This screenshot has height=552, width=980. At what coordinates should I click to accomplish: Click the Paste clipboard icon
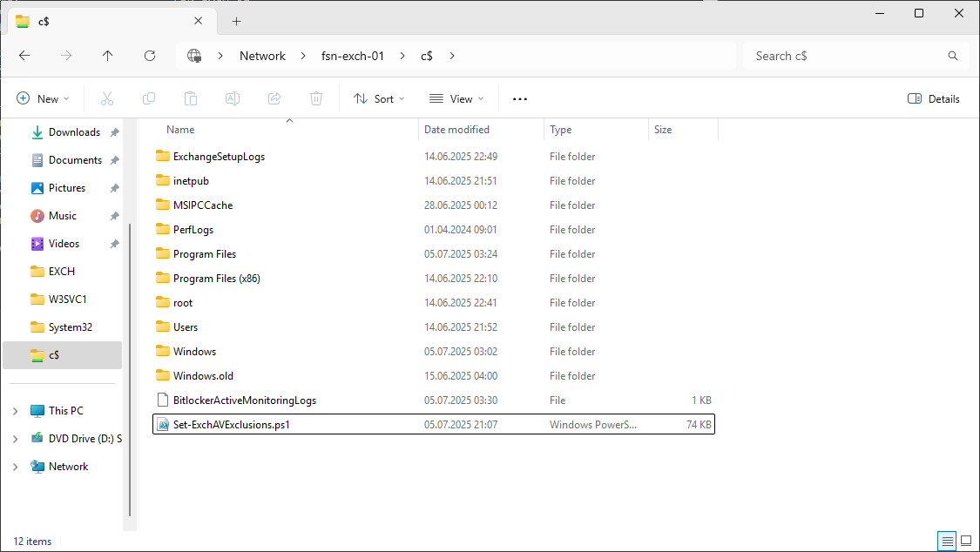click(191, 98)
